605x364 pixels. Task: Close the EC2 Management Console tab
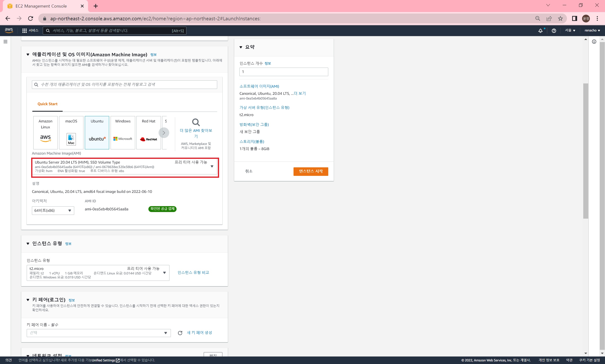(82, 6)
